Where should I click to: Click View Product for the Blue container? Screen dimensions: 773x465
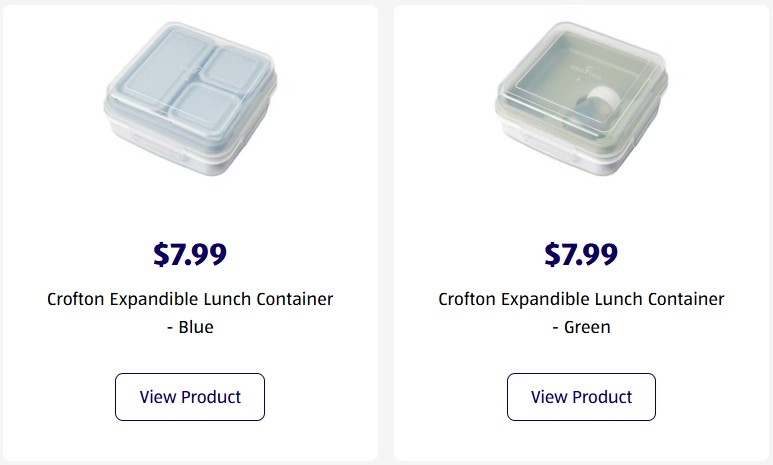coord(190,397)
